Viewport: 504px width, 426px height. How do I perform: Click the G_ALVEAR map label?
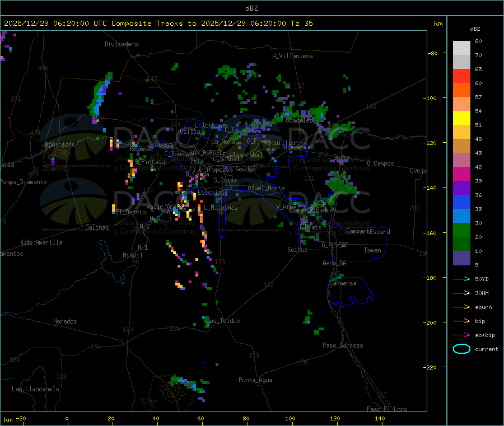click(335, 245)
